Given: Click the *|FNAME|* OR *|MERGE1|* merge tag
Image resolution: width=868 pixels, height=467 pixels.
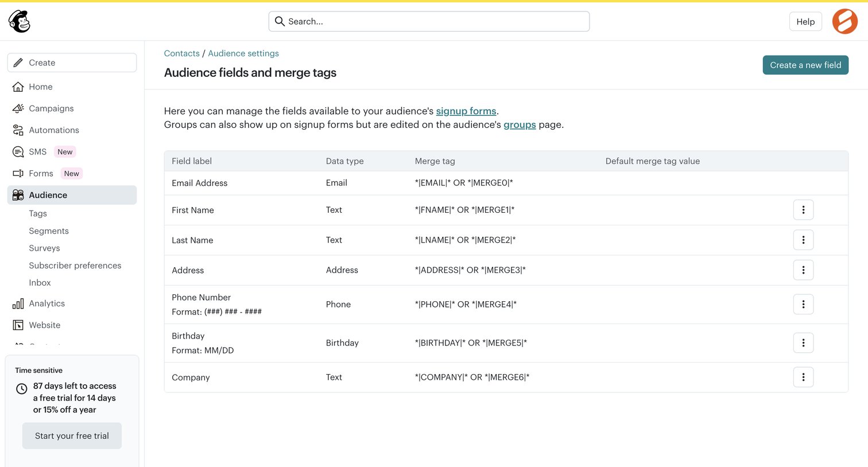Looking at the screenshot, I should [464, 210].
